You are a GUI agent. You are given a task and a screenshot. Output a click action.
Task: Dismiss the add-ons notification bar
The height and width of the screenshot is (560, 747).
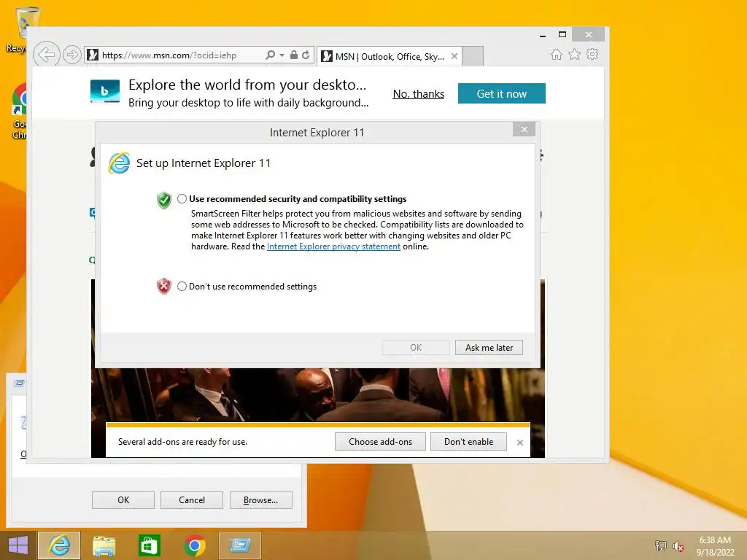pyautogui.click(x=519, y=443)
